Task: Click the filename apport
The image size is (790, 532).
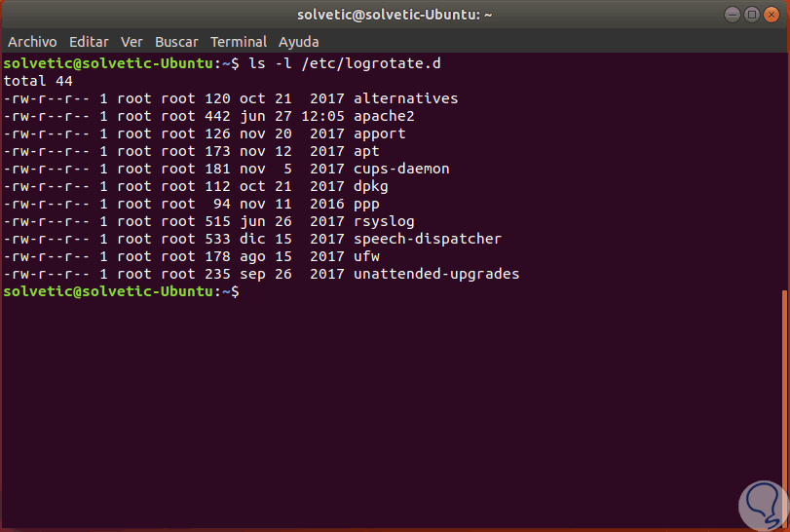Action: (379, 134)
